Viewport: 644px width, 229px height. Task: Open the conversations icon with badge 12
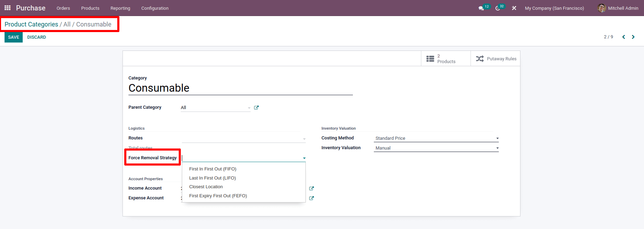pos(481,8)
